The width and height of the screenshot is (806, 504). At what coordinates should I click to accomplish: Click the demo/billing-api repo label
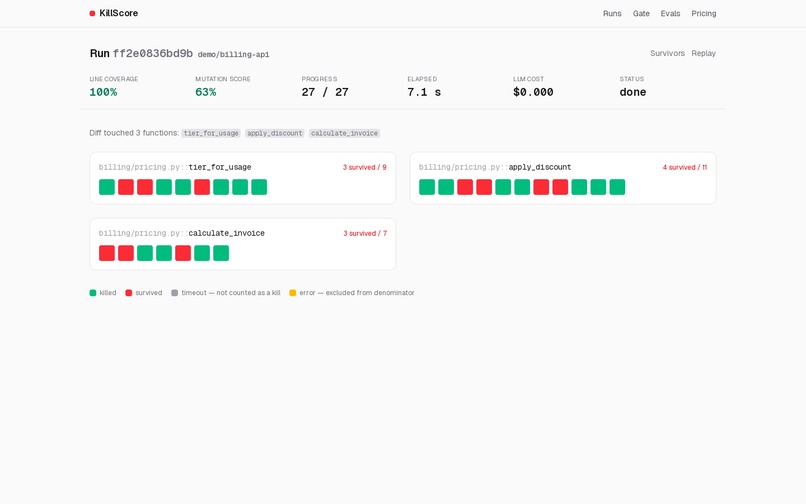click(233, 55)
